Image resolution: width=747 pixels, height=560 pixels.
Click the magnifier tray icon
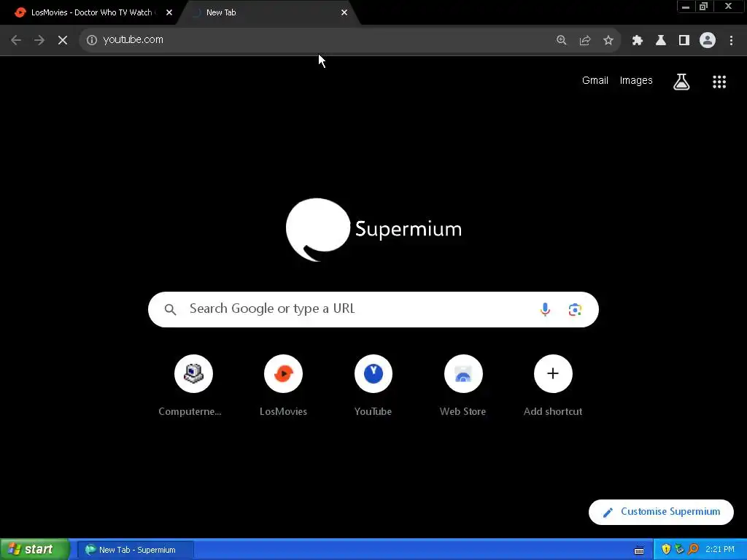(x=693, y=549)
